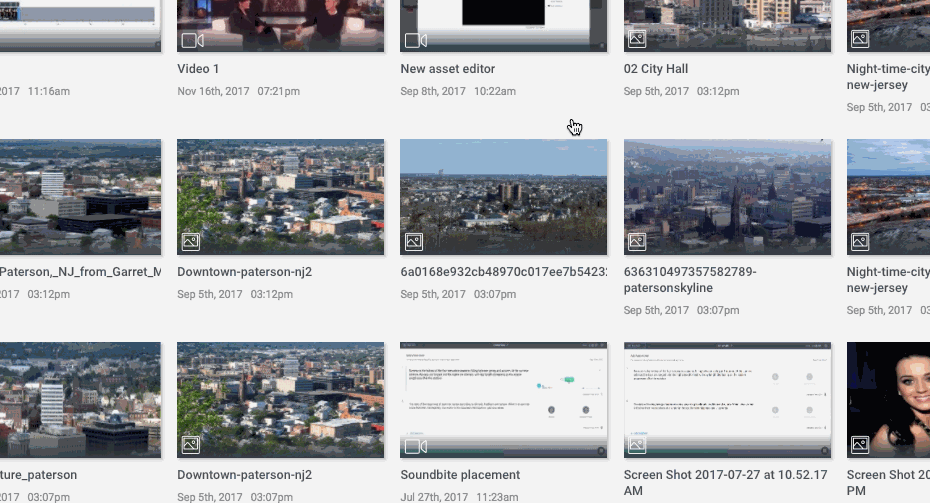This screenshot has width=930, height=503.
Task: Click image icon on Downtown-paterson-nj2 dated 03:12pm
Action: pos(190,242)
